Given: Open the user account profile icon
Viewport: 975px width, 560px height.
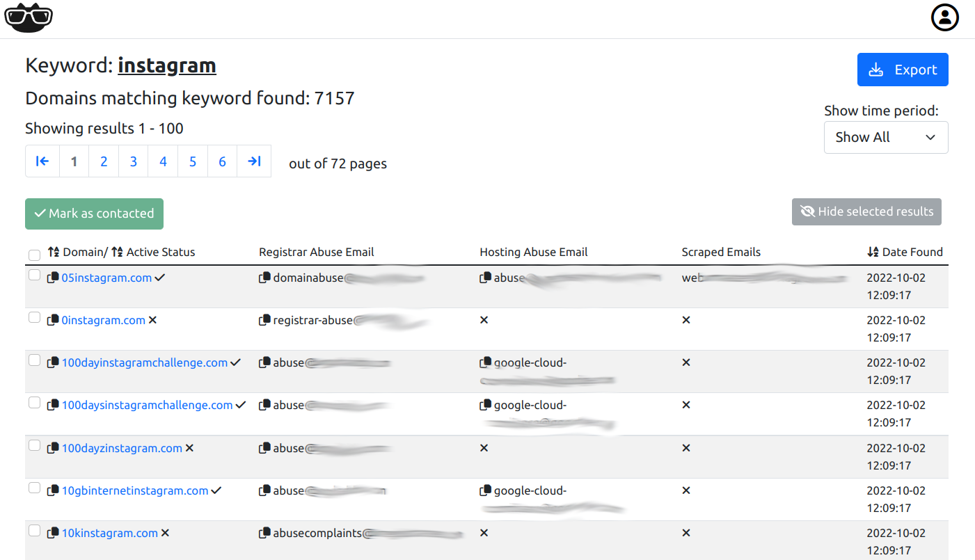Looking at the screenshot, I should [945, 18].
